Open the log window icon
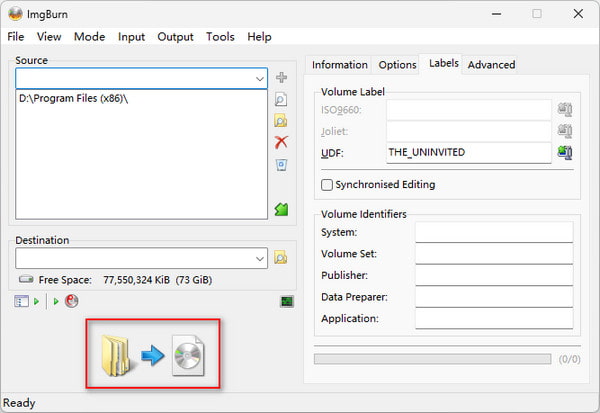600x413 pixels. click(x=287, y=301)
